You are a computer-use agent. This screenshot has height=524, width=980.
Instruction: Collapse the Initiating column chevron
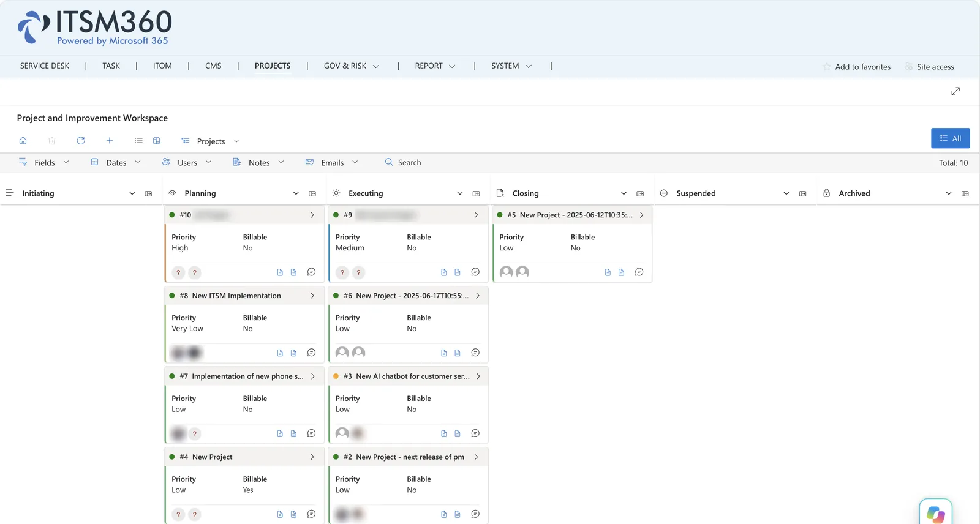click(132, 193)
